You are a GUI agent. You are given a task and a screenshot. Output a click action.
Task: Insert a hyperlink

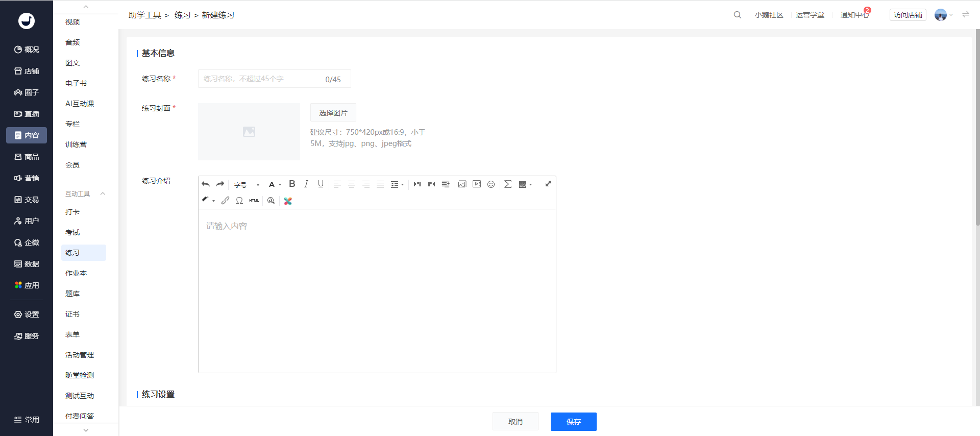tap(225, 201)
